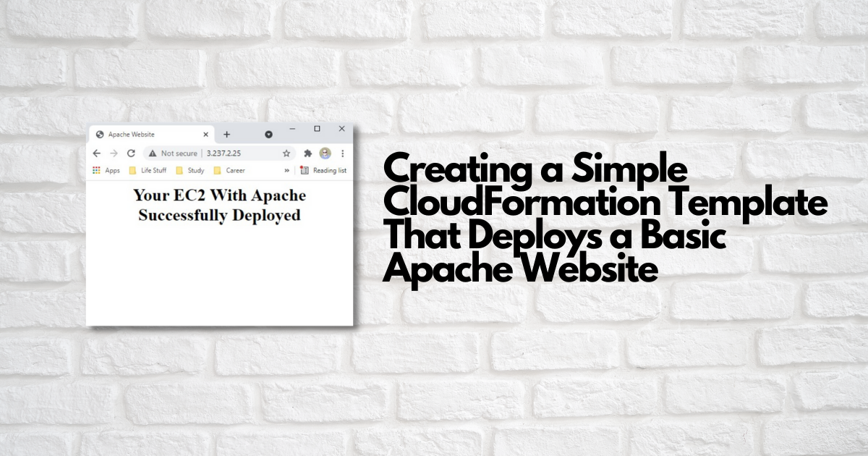Show more bookmarks via double chevron
This screenshot has width=868, height=456.
point(287,171)
